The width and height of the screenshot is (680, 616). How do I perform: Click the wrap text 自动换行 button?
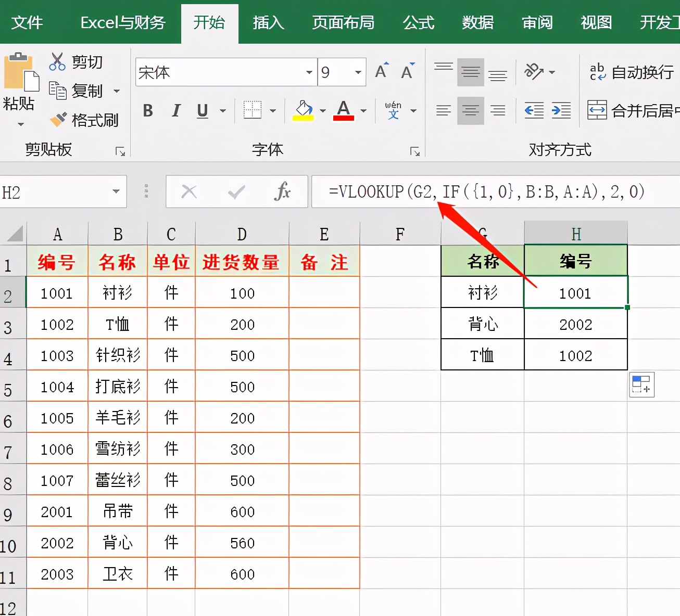coord(632,72)
